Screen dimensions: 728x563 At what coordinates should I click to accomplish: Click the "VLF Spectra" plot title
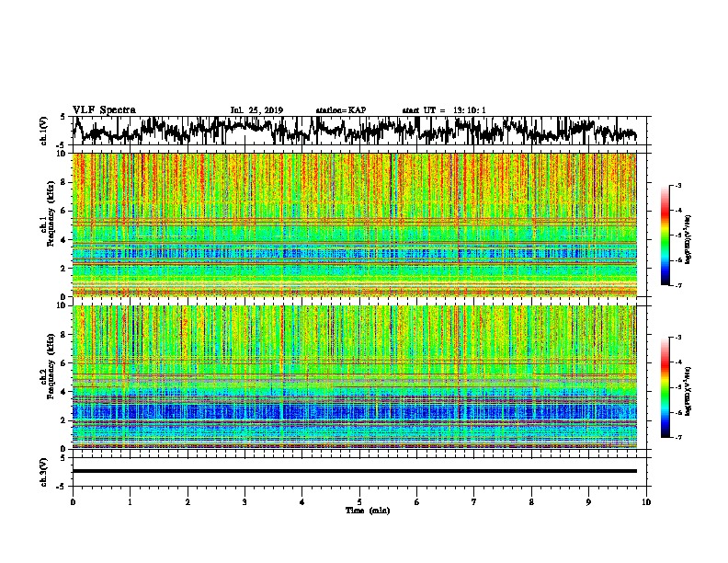pyautogui.click(x=104, y=109)
